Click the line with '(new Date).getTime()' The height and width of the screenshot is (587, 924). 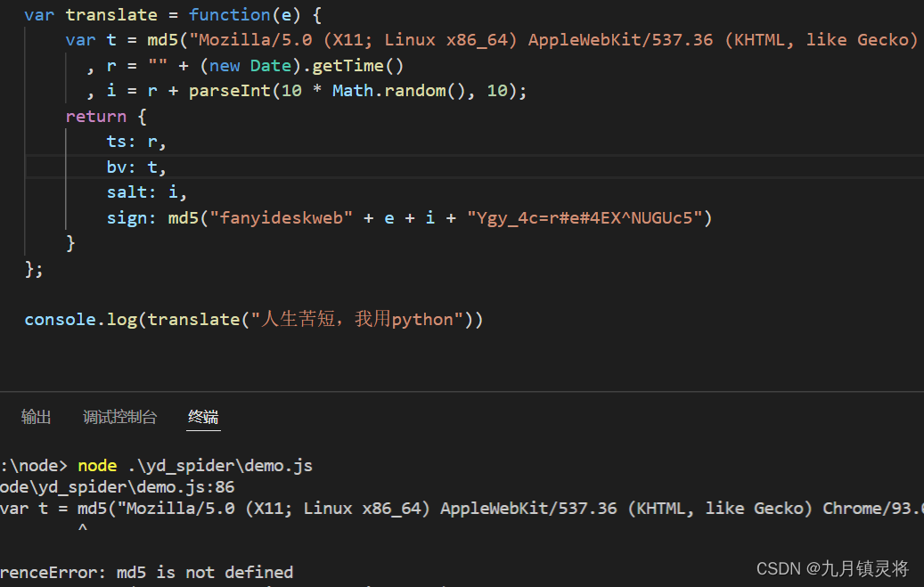coord(244,66)
